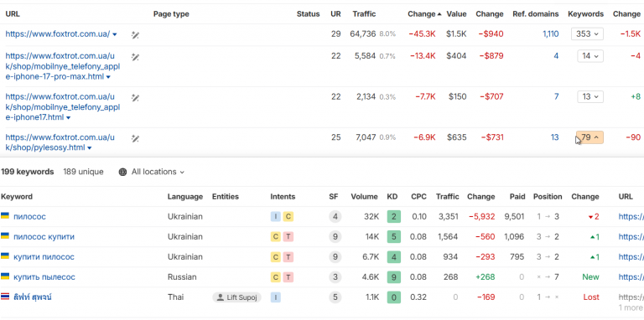644x320 pixels.
Task: Click the 13 referring domains link for pylesosy
Action: coord(554,137)
